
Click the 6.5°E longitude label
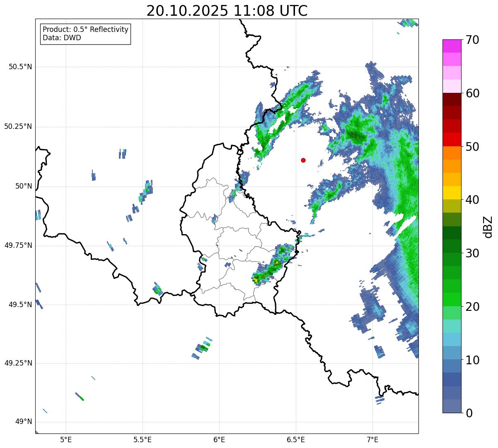pyautogui.click(x=296, y=439)
